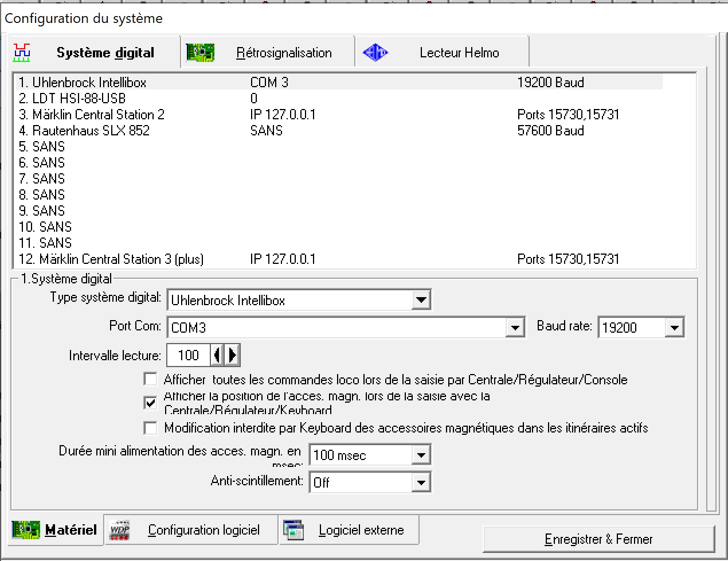
Task: Click the Configuration logiciel WDP icon
Action: tap(120, 530)
